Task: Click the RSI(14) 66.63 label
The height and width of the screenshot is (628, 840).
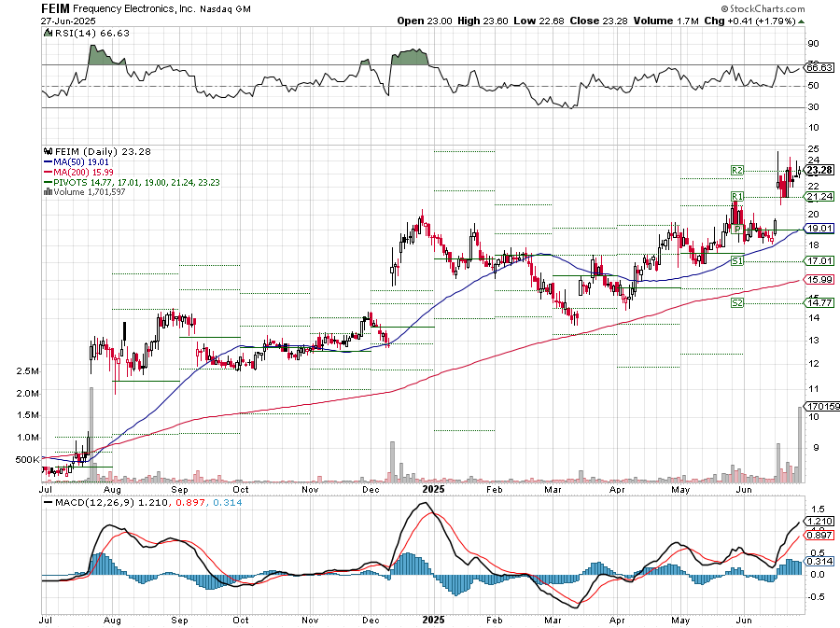Action: pos(92,34)
